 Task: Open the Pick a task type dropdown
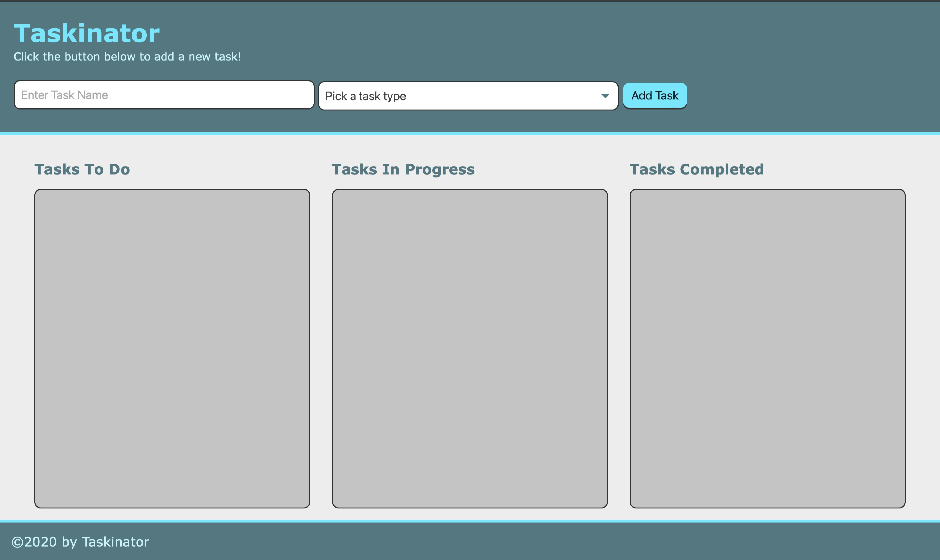pos(468,96)
